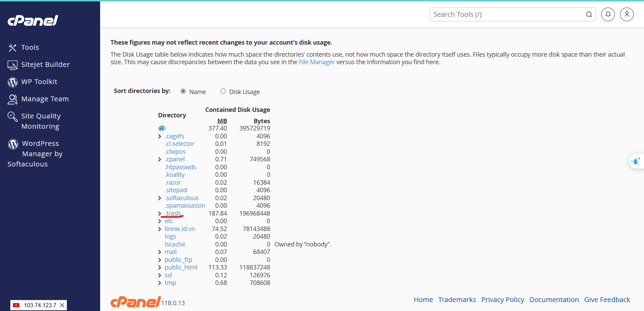Open Manage Team menu item
This screenshot has width=644, height=311.
click(x=45, y=99)
